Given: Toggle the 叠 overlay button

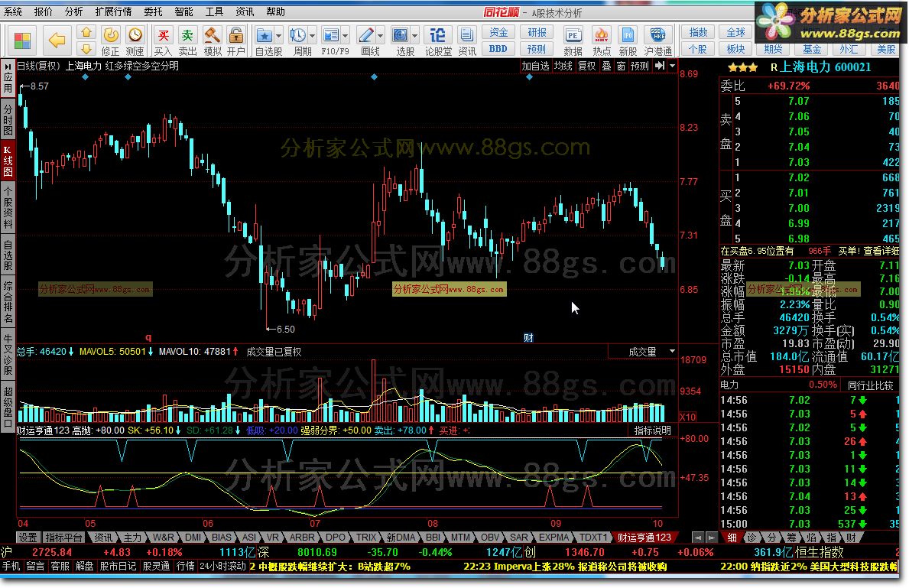Looking at the screenshot, I should 606,66.
